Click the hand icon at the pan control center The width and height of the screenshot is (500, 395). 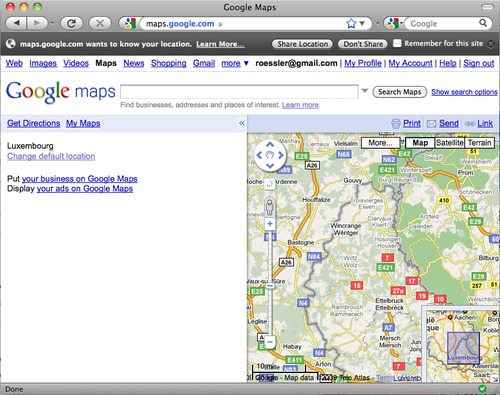pos(270,155)
